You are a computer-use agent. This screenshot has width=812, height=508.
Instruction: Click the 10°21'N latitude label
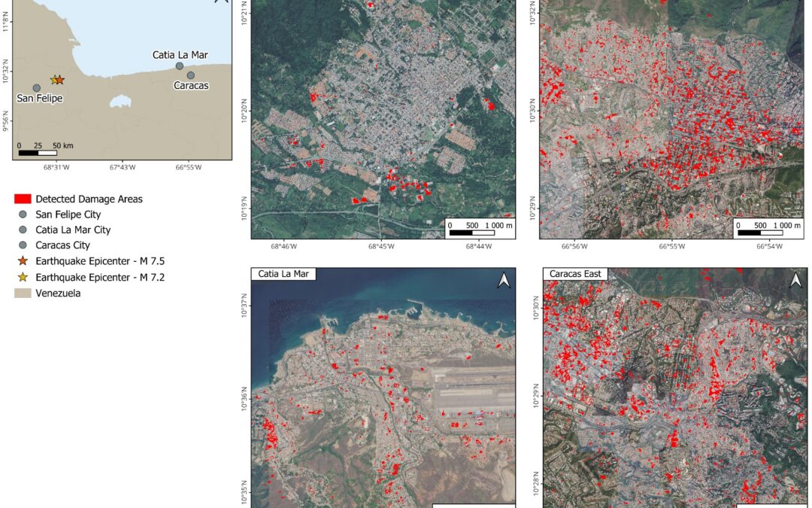[x=244, y=12]
